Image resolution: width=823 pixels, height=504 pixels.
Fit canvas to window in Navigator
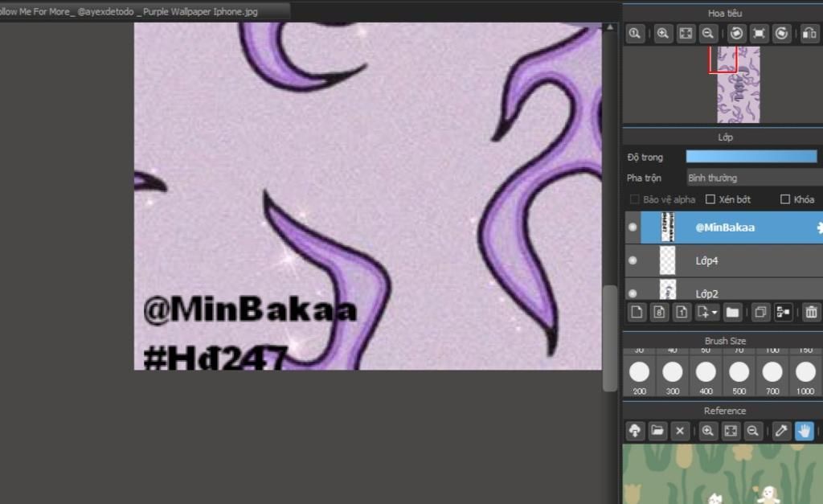tap(686, 34)
